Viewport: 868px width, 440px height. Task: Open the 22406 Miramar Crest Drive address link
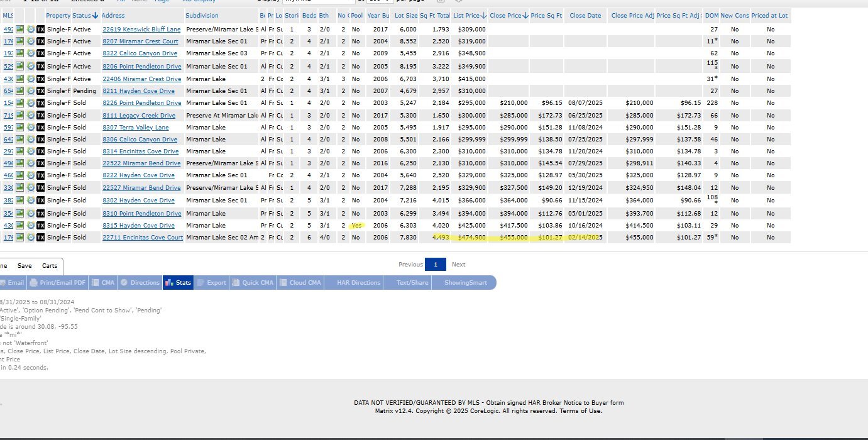click(141, 79)
